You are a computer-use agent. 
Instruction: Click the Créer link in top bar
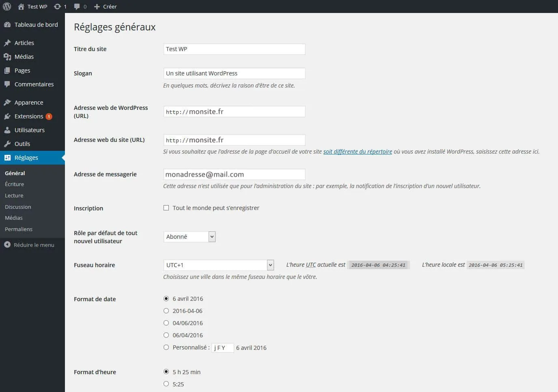(110, 6)
